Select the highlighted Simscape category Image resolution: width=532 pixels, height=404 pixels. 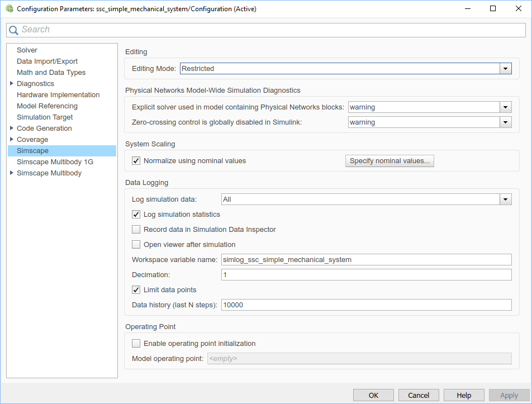tap(61, 151)
